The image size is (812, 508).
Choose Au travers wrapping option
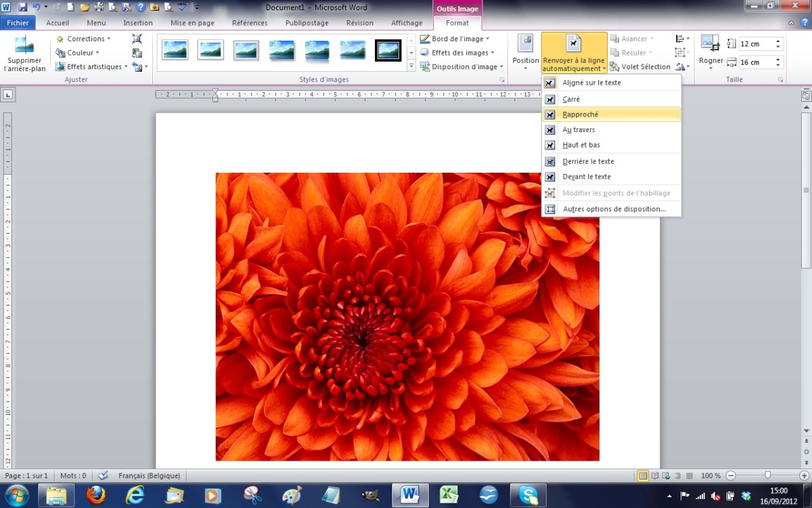pyautogui.click(x=612, y=129)
